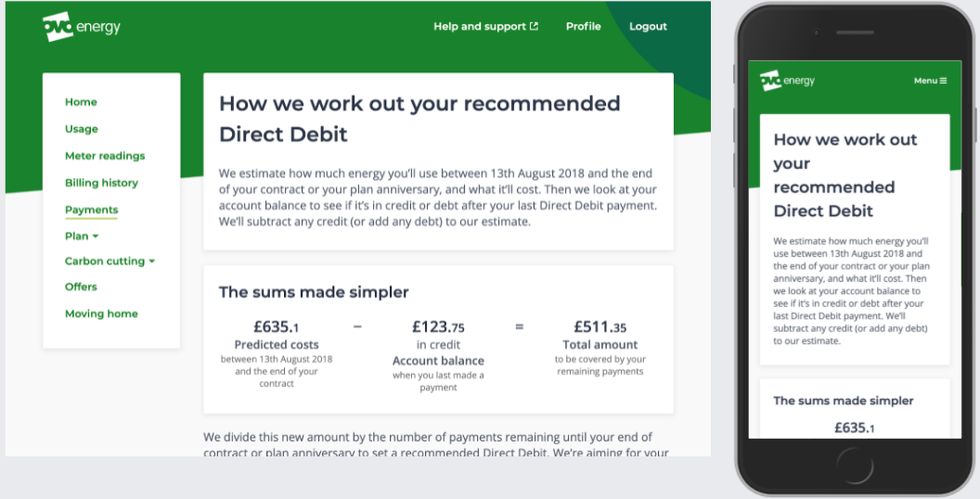980x499 pixels.
Task: Open the Usage section
Action: tap(82, 129)
